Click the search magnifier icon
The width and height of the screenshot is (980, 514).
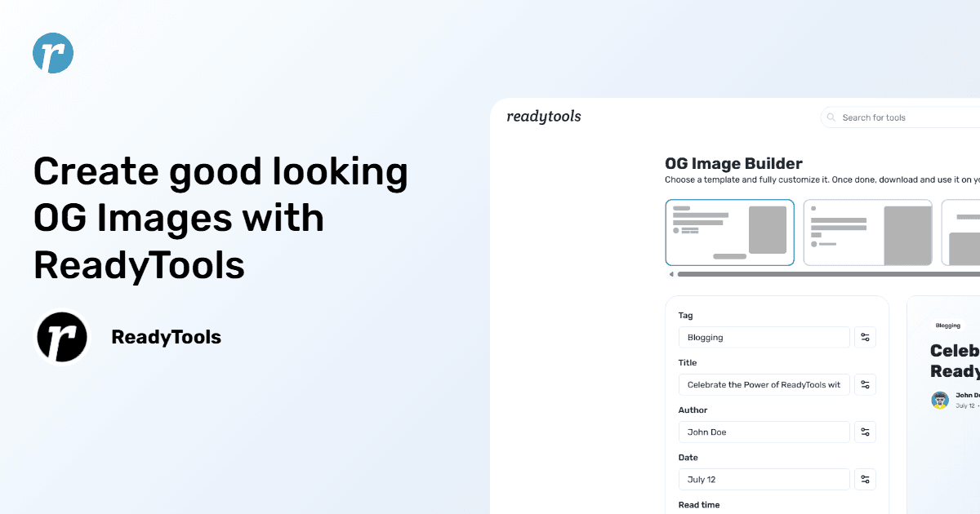pyautogui.click(x=831, y=117)
